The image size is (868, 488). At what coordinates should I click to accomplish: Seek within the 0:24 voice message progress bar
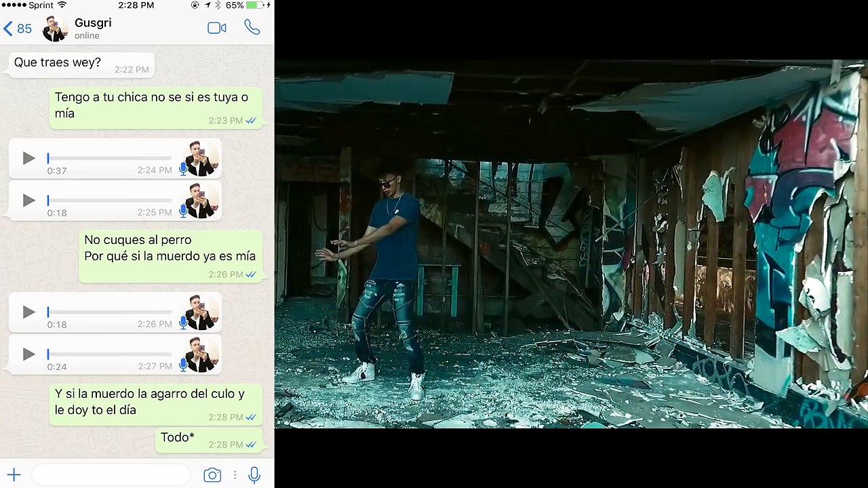pyautogui.click(x=109, y=354)
